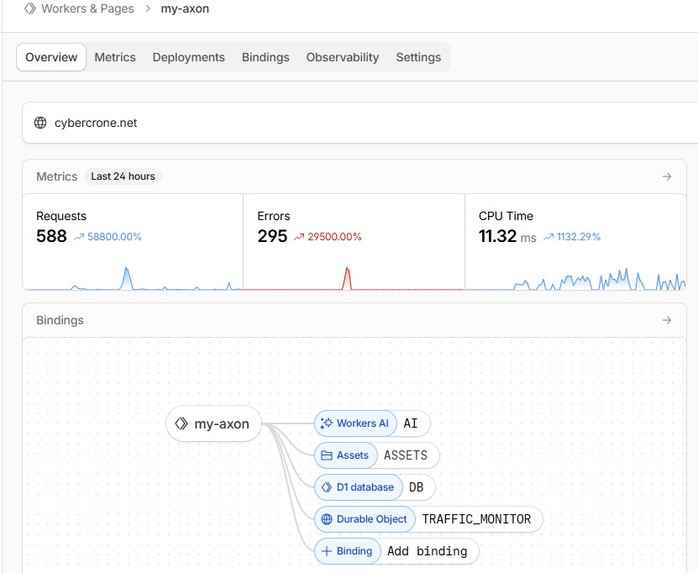Click the D1 database icon
698x573 pixels.
point(327,488)
